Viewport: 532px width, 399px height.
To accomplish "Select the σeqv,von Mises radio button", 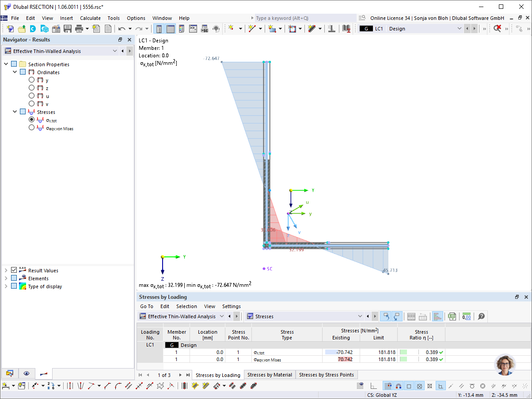I will 31,128.
